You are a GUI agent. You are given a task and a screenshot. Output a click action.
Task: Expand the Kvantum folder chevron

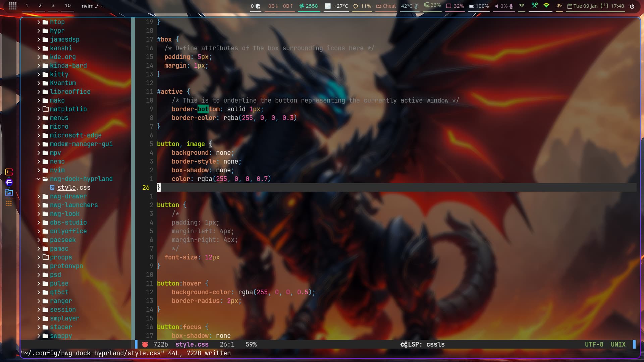point(39,83)
